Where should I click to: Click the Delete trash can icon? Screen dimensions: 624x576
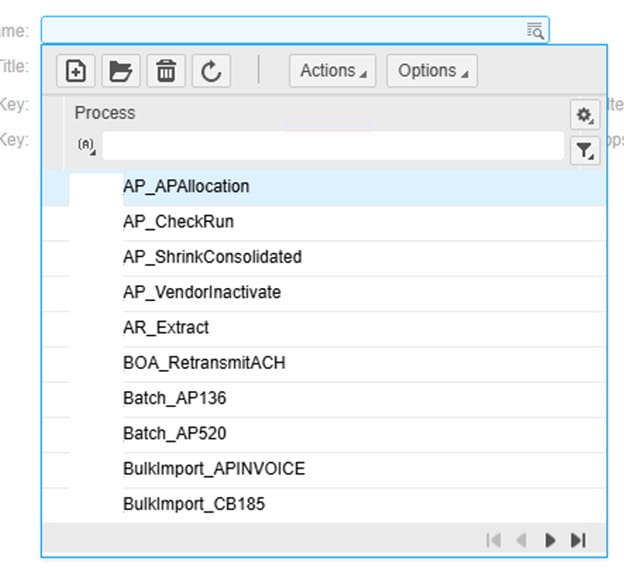point(165,71)
